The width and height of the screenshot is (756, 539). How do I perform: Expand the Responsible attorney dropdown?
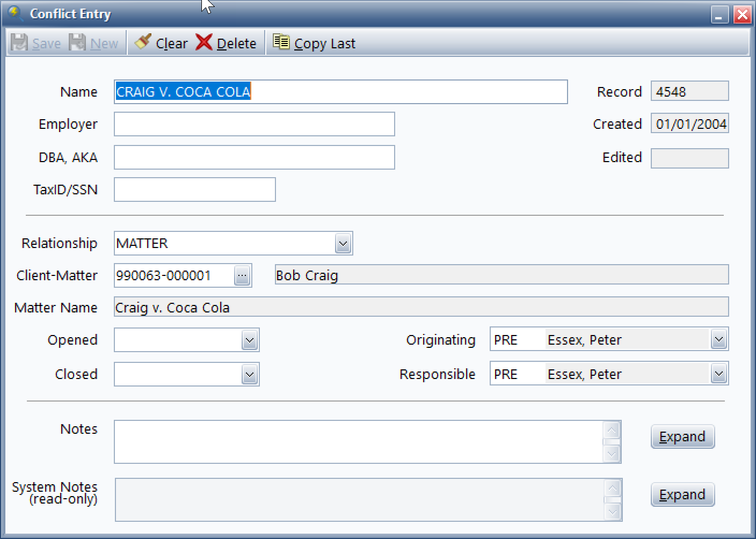[719, 374]
